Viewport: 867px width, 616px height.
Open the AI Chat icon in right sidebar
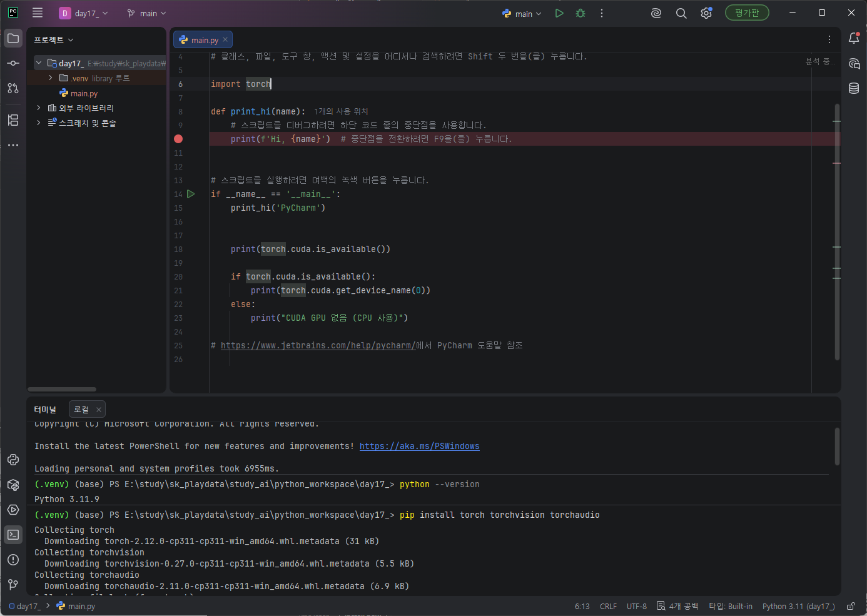click(x=854, y=63)
